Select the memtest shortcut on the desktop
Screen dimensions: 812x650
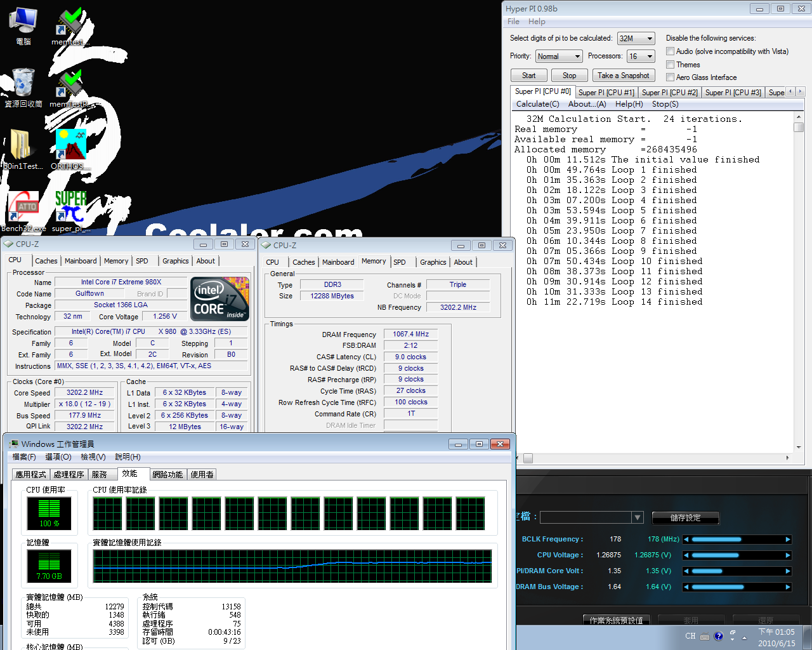point(70,25)
